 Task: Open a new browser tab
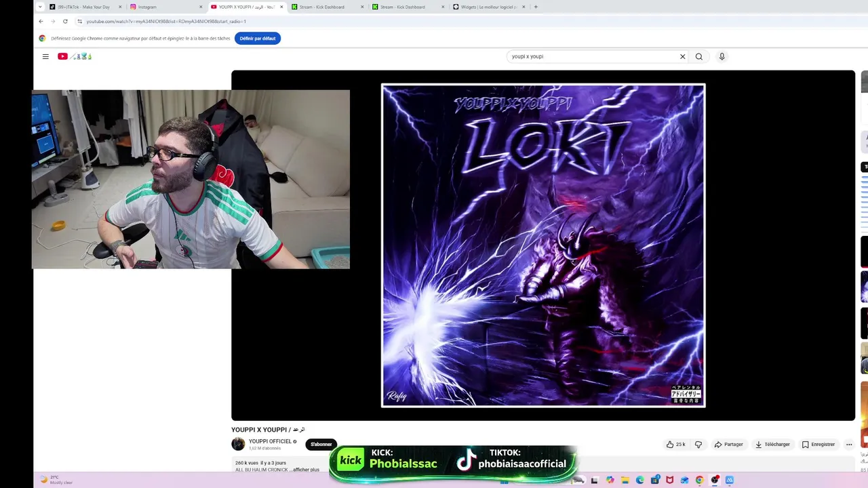[x=536, y=7]
